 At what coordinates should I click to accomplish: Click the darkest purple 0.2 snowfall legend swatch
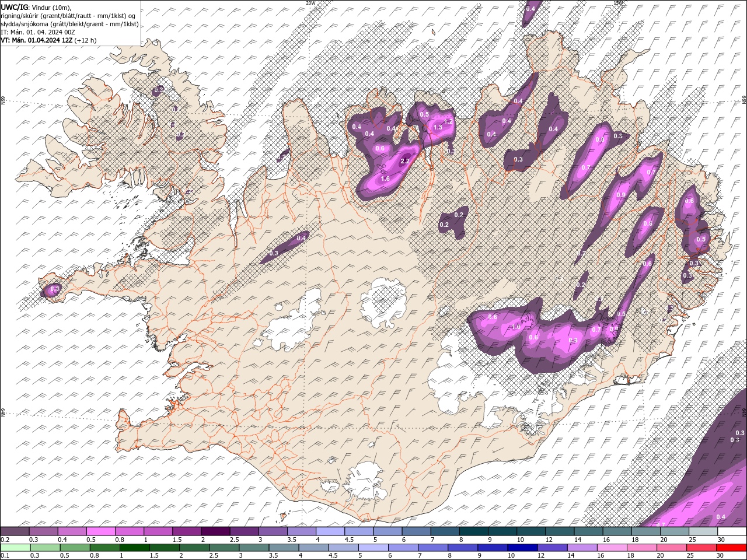point(15,531)
